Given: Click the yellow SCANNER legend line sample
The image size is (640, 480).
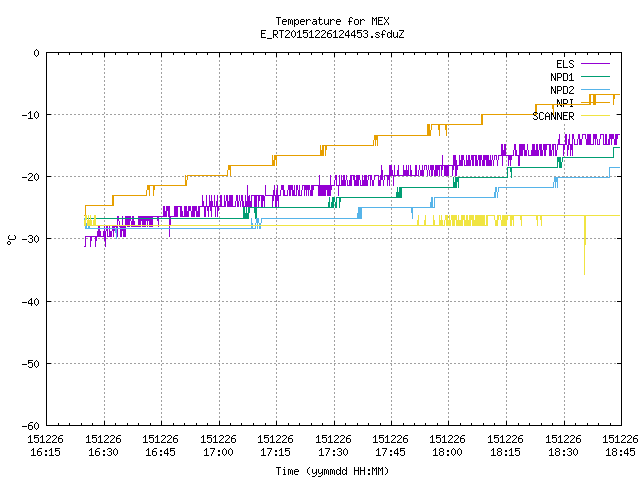Looking at the screenshot, I should pos(595,116).
